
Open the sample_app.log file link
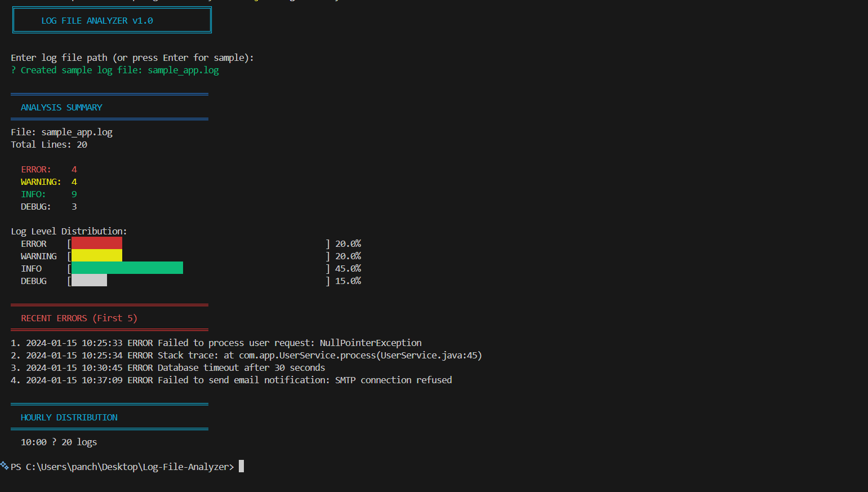(183, 69)
